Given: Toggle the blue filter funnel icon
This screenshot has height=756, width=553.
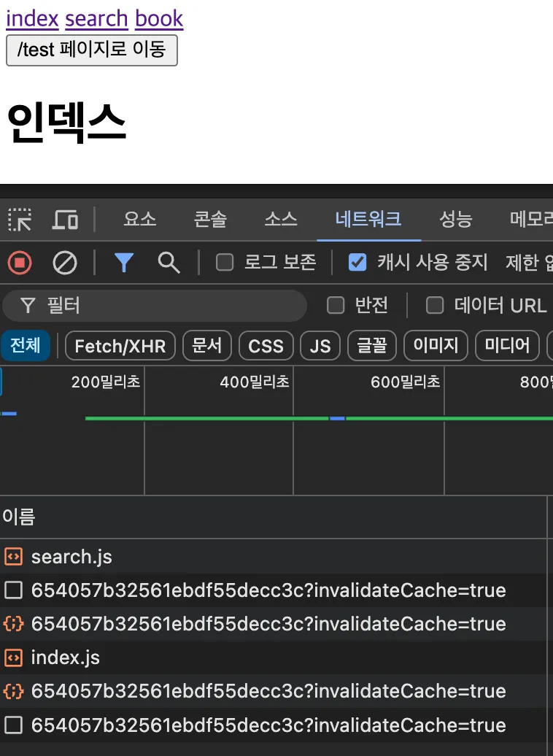Looking at the screenshot, I should pyautogui.click(x=124, y=263).
